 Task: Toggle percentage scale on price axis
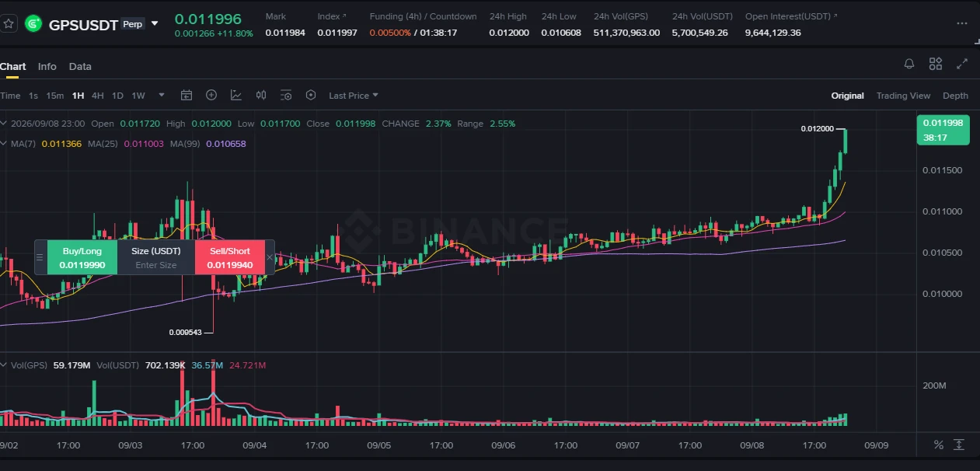coord(938,445)
